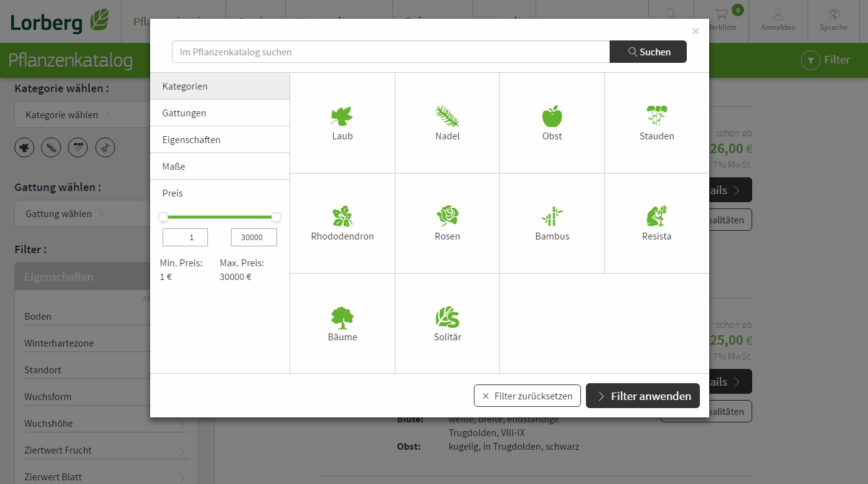Open the Kategorien tab in filter dialog

coord(220,86)
